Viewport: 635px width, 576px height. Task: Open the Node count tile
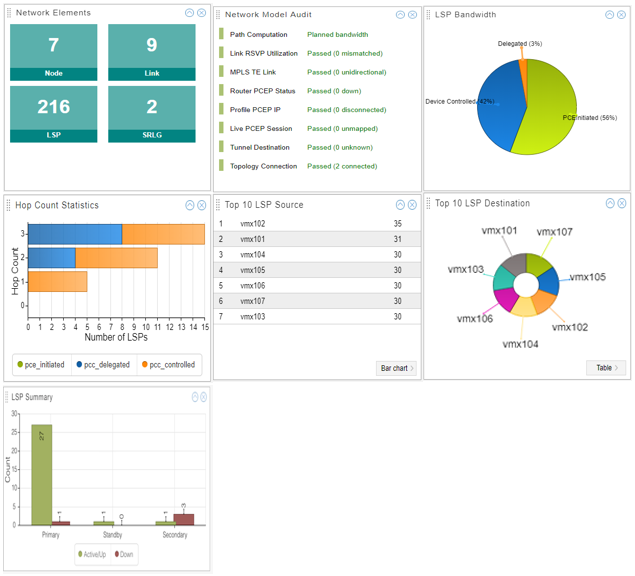tap(54, 52)
